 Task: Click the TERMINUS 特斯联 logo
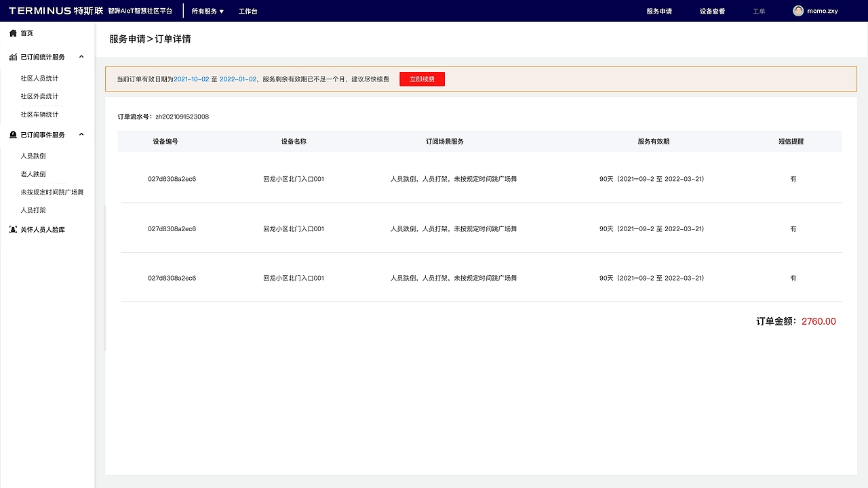pyautogui.click(x=56, y=11)
